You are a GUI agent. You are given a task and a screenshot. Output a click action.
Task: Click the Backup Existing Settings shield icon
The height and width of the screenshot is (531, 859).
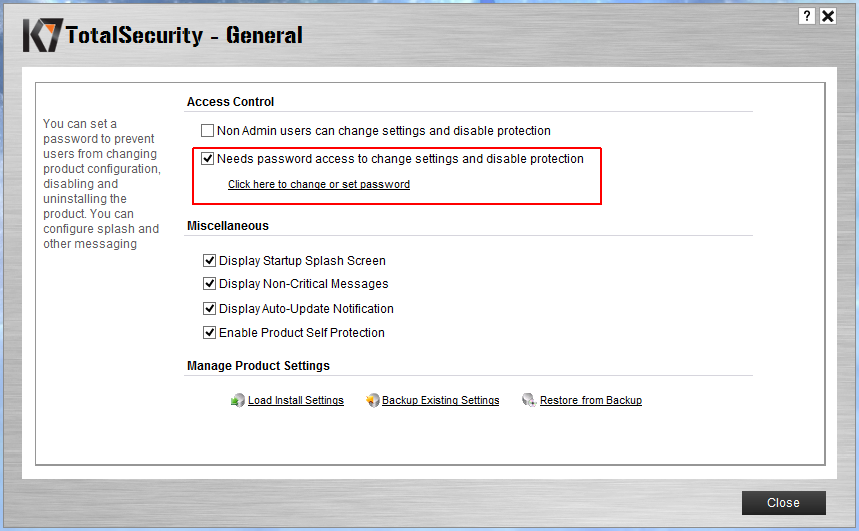point(373,400)
